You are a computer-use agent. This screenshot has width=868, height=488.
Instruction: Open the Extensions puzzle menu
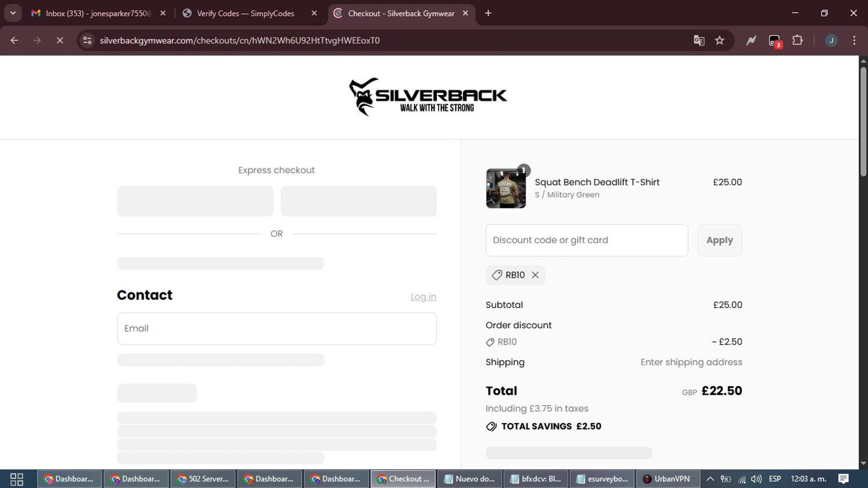[798, 41]
